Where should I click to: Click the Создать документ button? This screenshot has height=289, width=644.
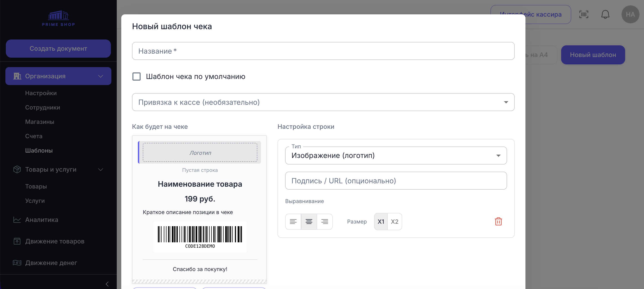point(59,48)
